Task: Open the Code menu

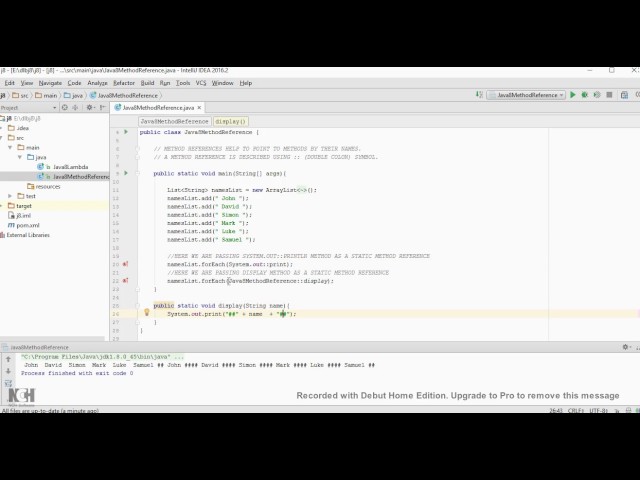Action: click(x=74, y=83)
